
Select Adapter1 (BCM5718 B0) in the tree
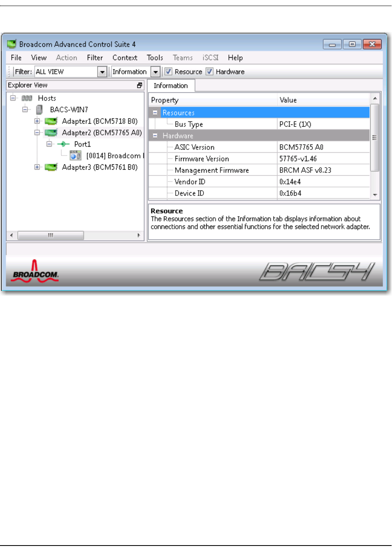pos(100,121)
